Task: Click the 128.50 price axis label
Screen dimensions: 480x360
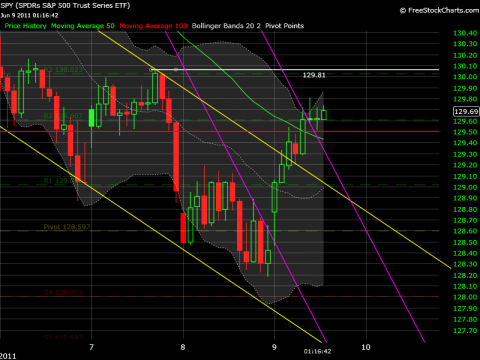Action: [x=465, y=242]
